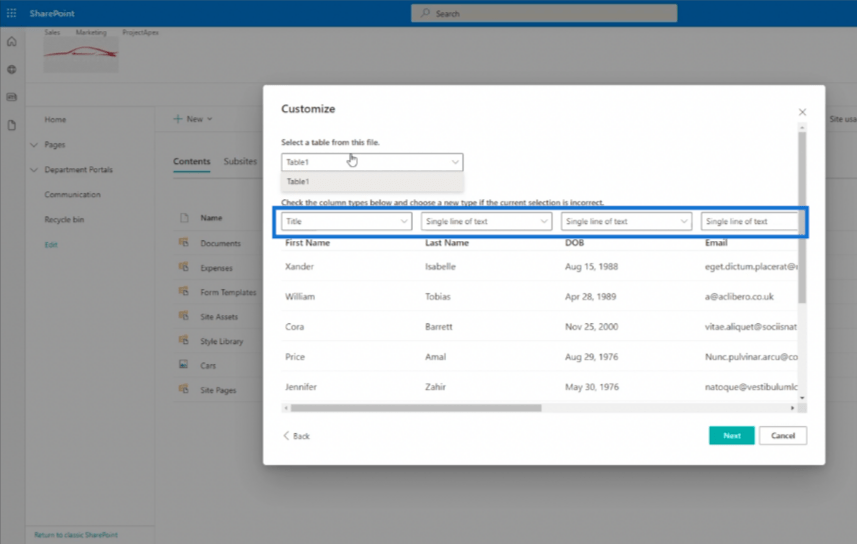Open the ProjectApex navigation link
The height and width of the screenshot is (544, 857).
[140, 32]
